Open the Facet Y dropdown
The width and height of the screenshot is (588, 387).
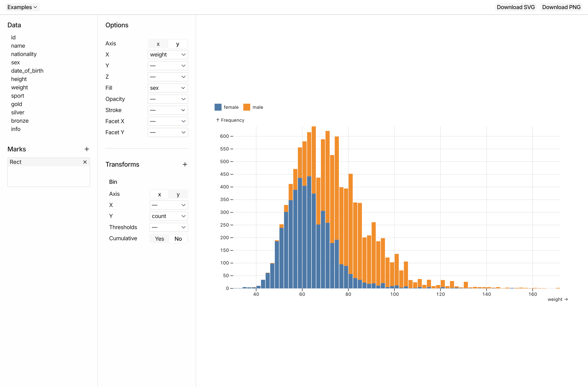[168, 132]
